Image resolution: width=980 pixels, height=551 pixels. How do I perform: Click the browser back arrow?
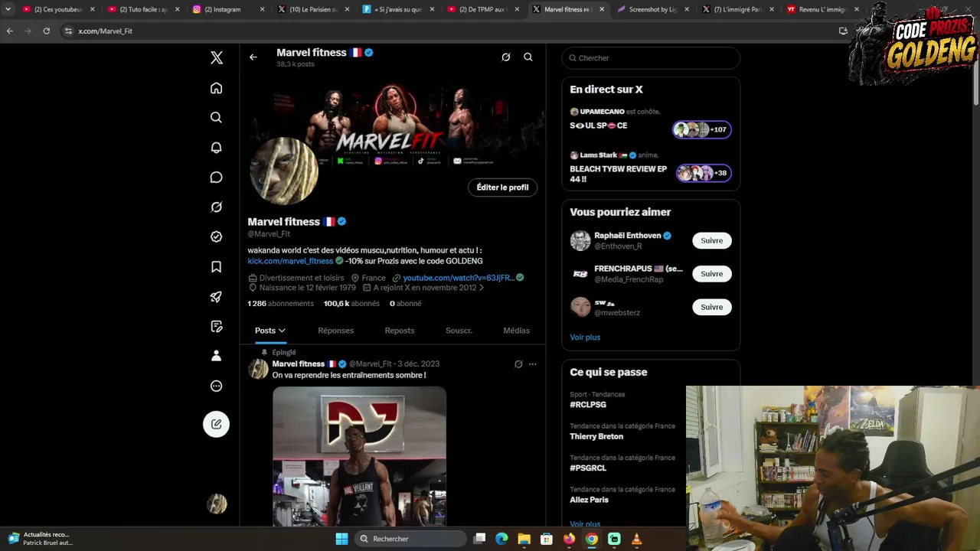(9, 31)
